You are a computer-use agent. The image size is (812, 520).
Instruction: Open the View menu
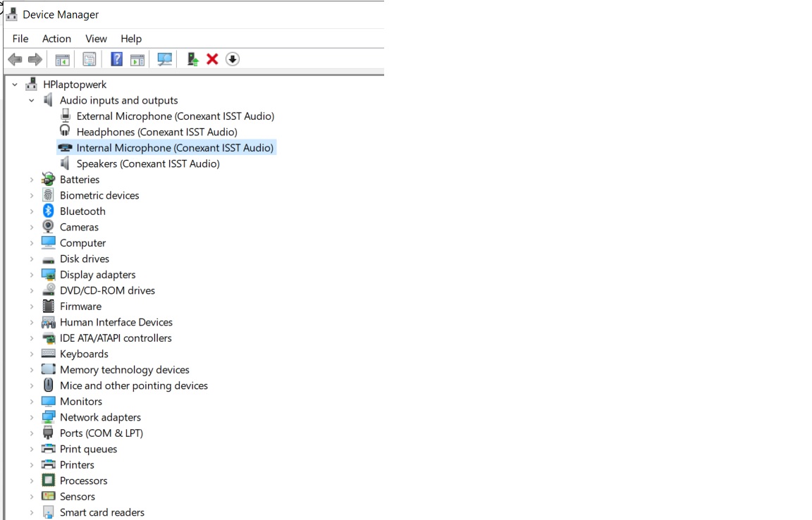pyautogui.click(x=96, y=39)
